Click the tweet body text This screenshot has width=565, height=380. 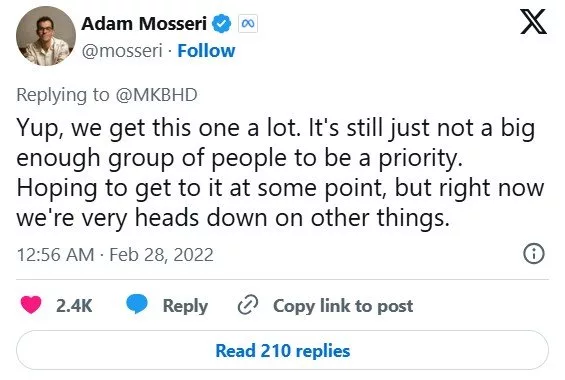pos(280,173)
